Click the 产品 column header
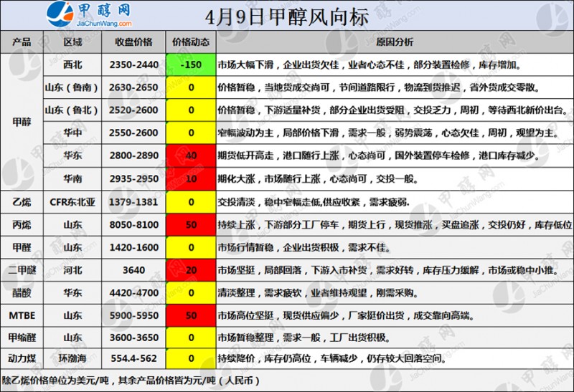This screenshot has height=392, width=574. pos(22,42)
